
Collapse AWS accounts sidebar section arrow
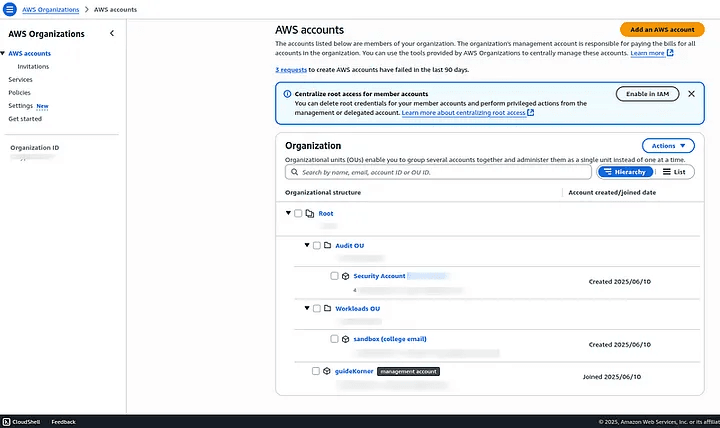tap(3, 53)
